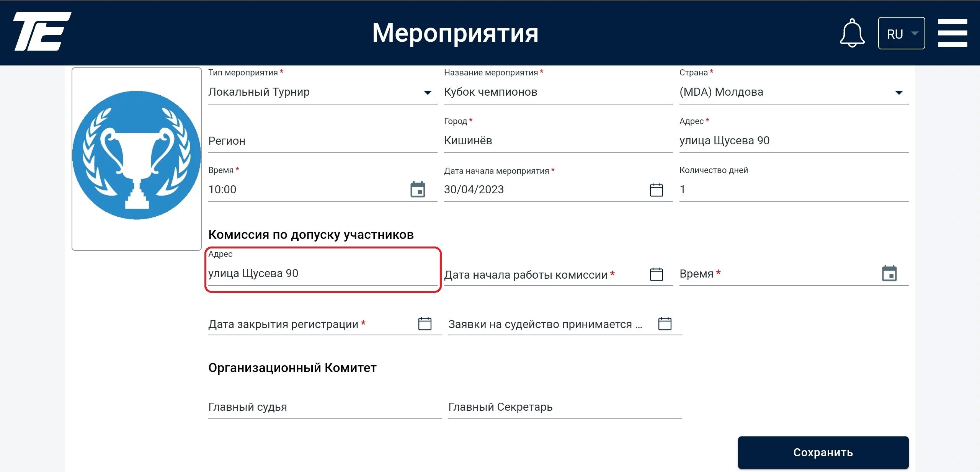Image resolution: width=980 pixels, height=472 pixels.
Task: Open time picker for event Время 10:00
Action: [x=418, y=189]
